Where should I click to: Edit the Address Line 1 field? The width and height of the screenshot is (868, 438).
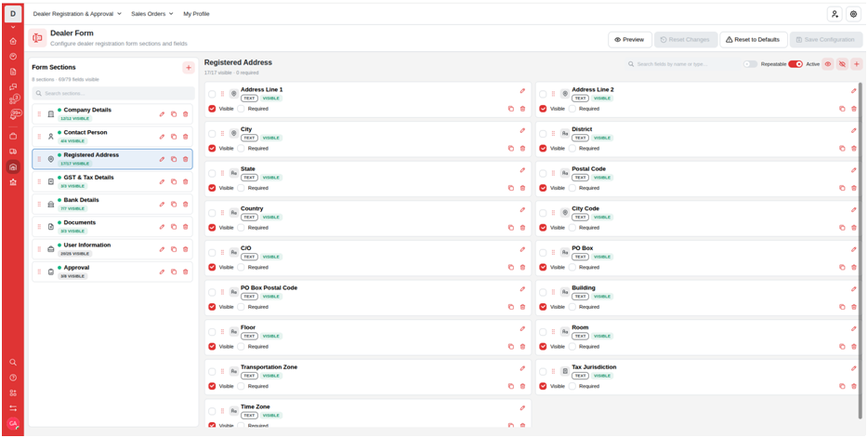[522, 91]
